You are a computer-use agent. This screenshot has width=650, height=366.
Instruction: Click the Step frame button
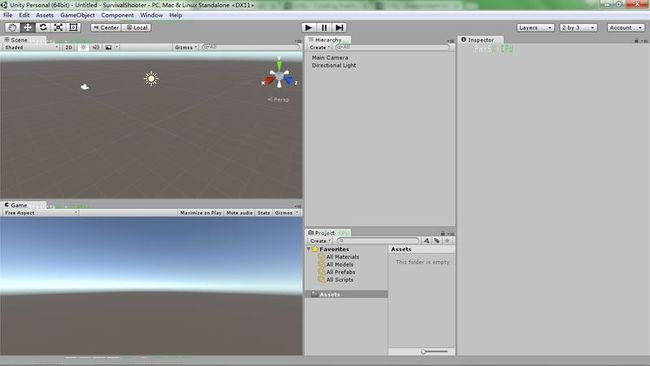339,27
